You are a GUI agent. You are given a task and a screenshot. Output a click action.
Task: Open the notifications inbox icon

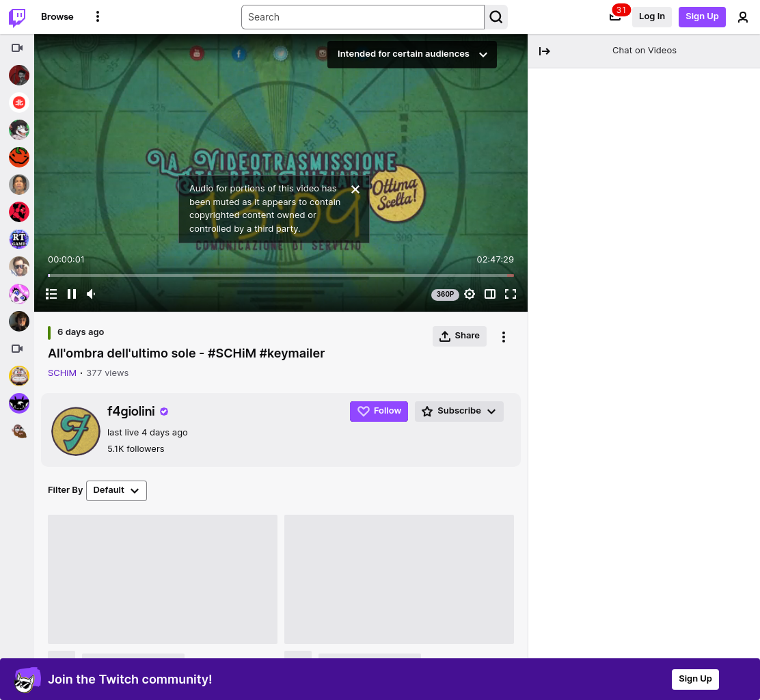click(x=615, y=16)
